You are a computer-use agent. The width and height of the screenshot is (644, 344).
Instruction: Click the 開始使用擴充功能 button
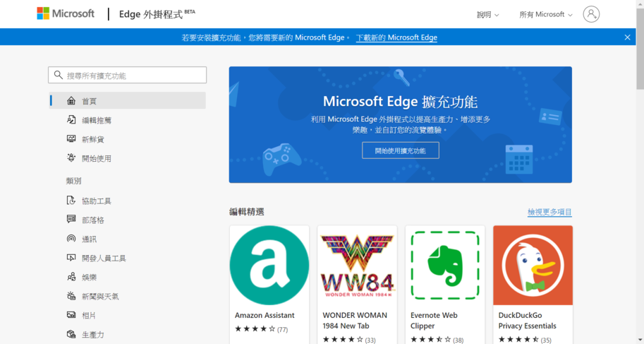401,150
